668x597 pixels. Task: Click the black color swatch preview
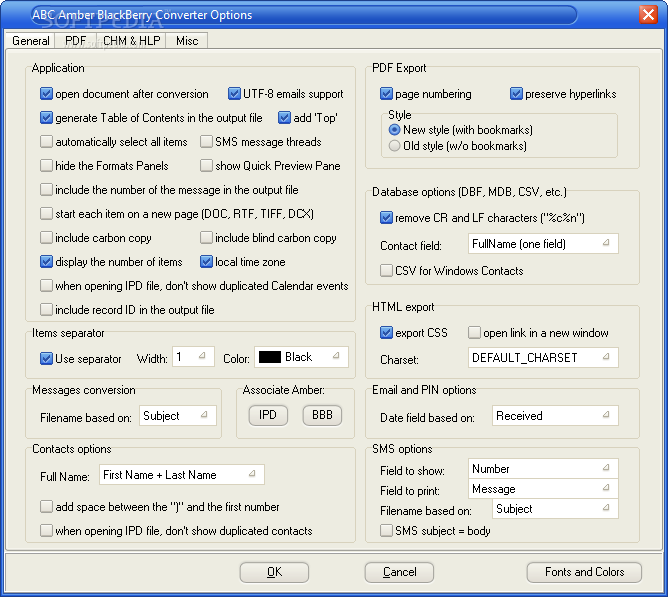270,357
